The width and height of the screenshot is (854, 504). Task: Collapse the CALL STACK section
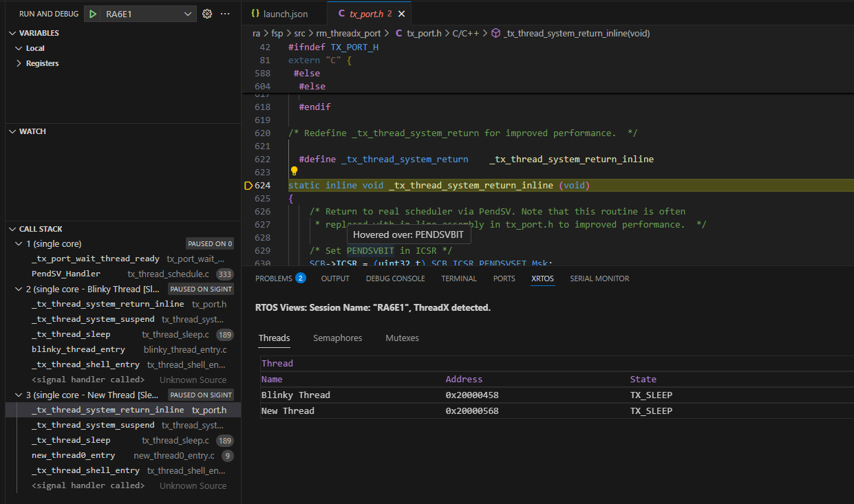click(12, 229)
